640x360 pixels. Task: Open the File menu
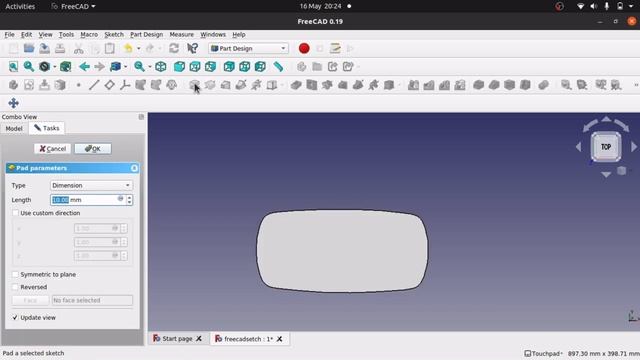pos(9,35)
